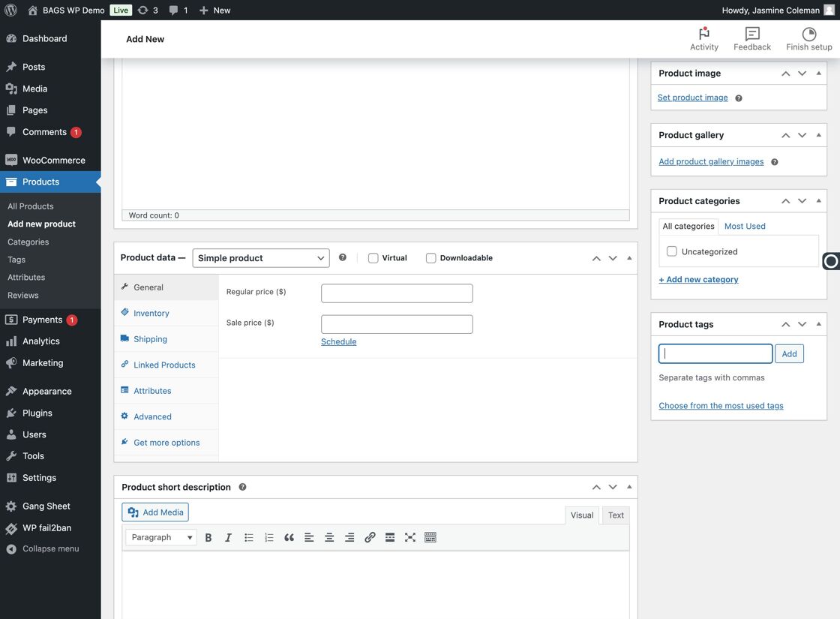Click the Add tag button
This screenshot has height=619, width=840.
(x=789, y=353)
